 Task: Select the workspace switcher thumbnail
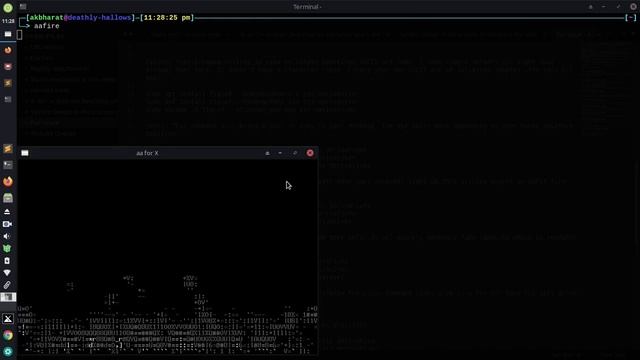8,297
